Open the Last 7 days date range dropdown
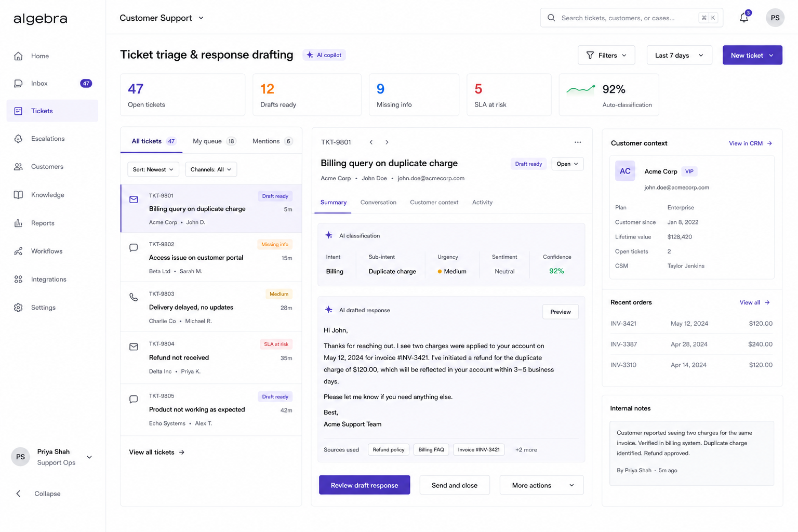 click(679, 55)
